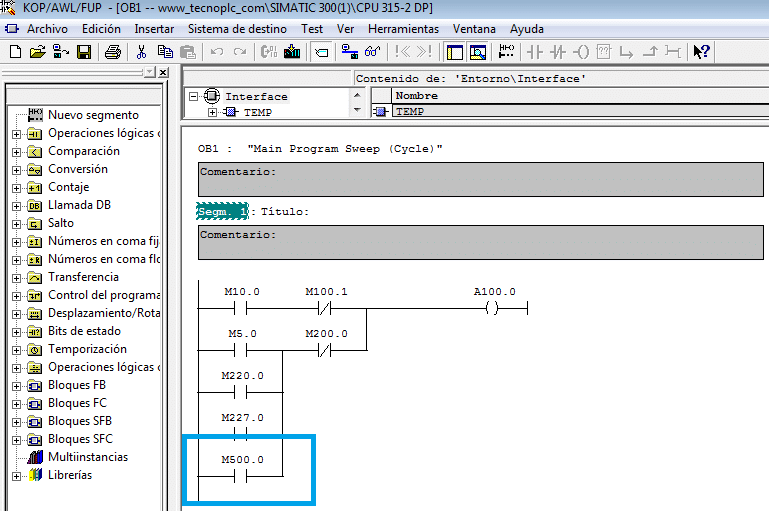Image resolution: width=769 pixels, height=511 pixels.
Task: Click the connection toolbar icon
Action: 673,51
